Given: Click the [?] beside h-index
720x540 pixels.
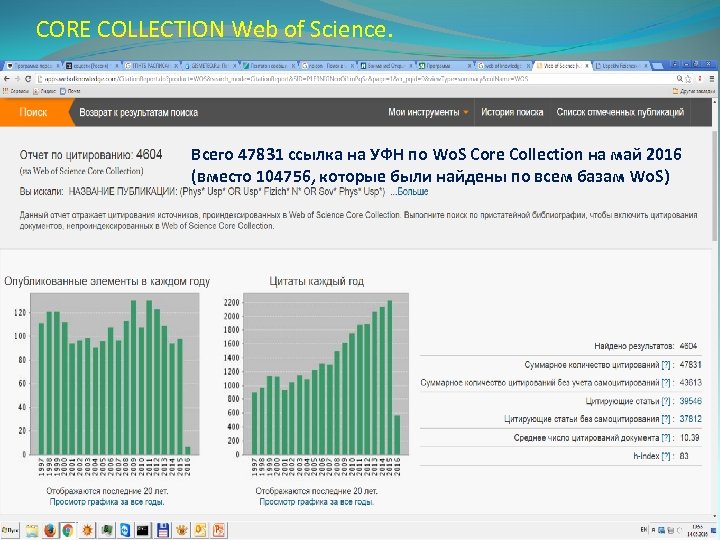Looking at the screenshot, I should (666, 456).
